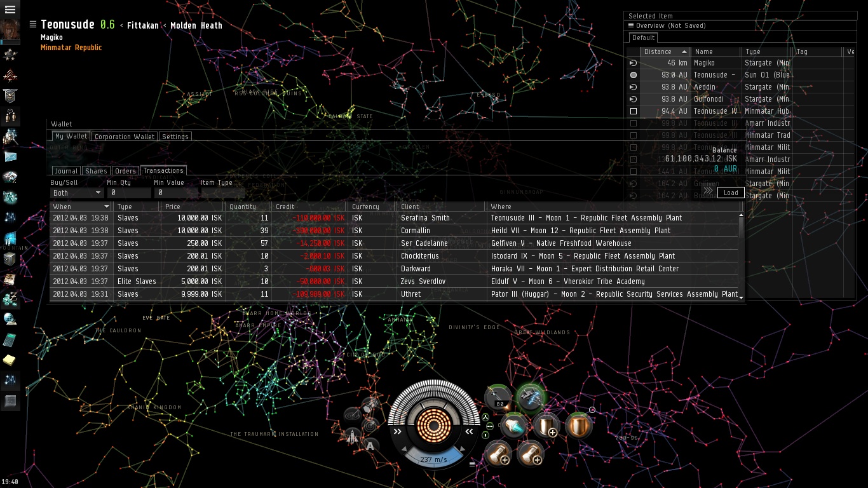The image size is (868, 488).
Task: Click the Minmatar Republic link
Action: pyautogui.click(x=71, y=48)
